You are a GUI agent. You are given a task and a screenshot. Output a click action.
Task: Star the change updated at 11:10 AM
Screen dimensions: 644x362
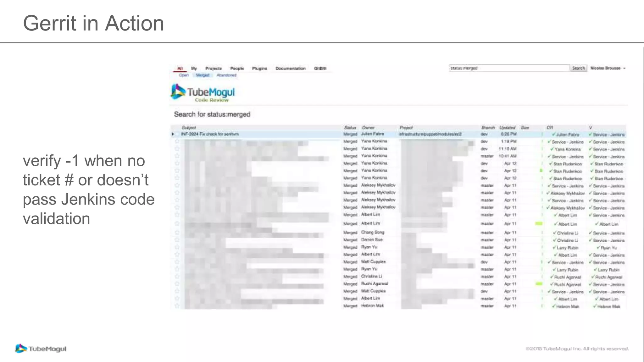[x=177, y=149]
